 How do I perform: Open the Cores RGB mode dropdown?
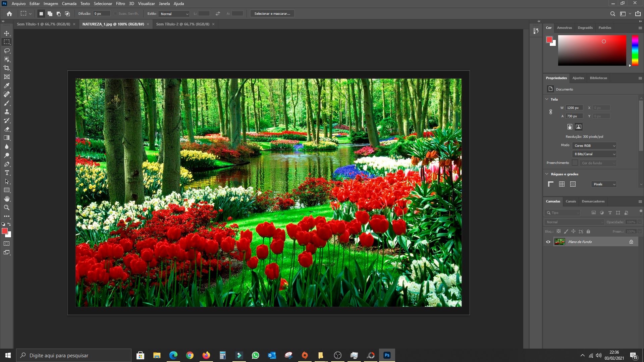point(594,145)
